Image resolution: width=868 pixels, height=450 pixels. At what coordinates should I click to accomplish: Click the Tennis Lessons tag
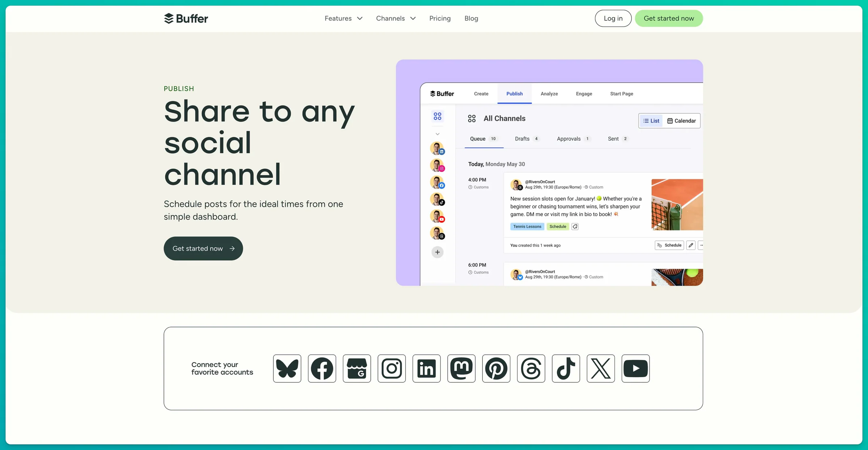coord(527,227)
